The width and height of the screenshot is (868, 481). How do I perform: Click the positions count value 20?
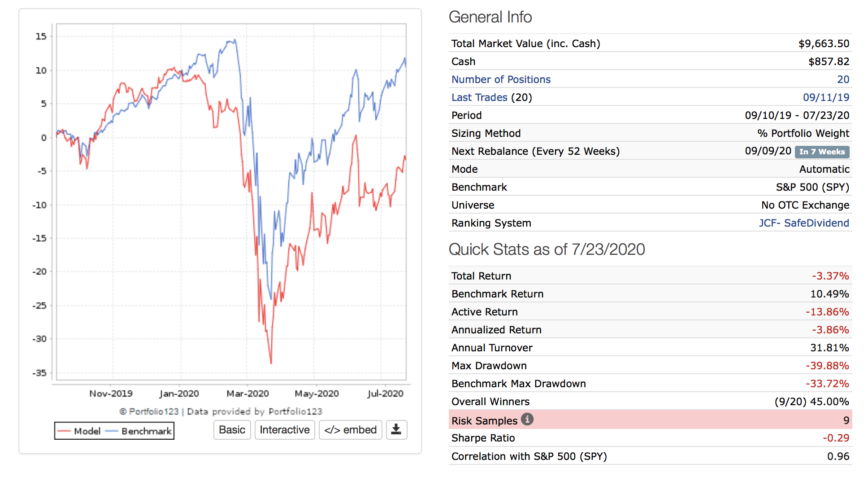point(843,79)
